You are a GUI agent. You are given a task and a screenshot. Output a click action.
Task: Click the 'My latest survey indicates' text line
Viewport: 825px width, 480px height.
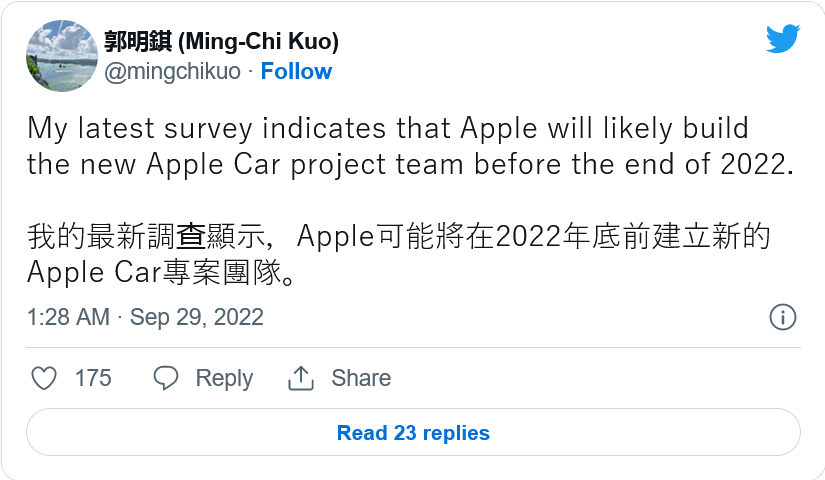click(388, 128)
